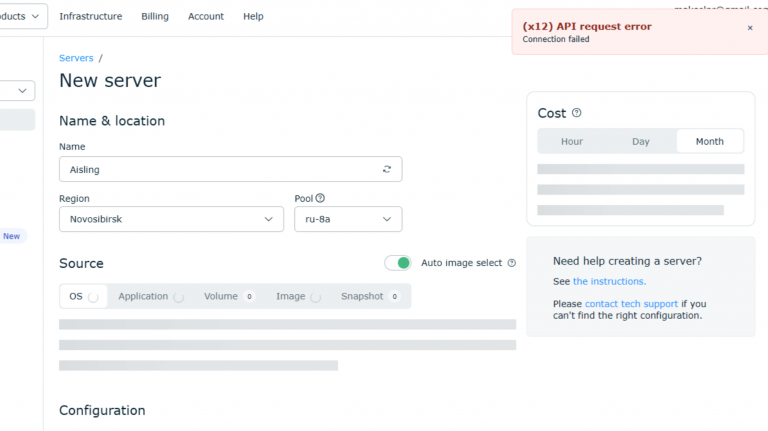Open the Account menu
The height and width of the screenshot is (431, 768).
206,16
